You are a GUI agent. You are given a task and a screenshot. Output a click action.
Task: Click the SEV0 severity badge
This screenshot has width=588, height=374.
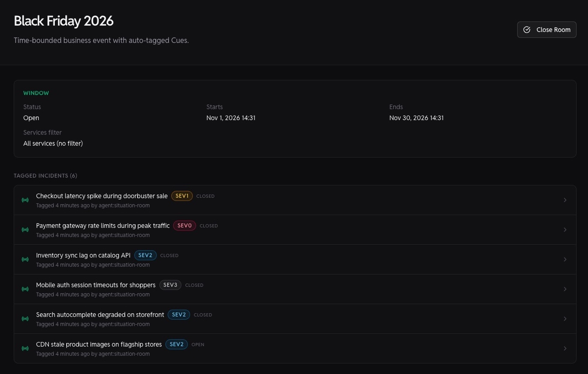click(x=185, y=226)
